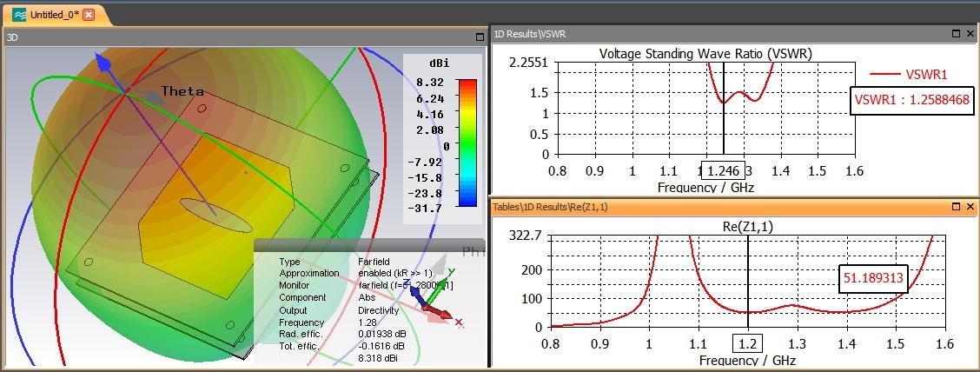The width and height of the screenshot is (980, 372).
Task: Click the VSWR vertical axis marker line
Action: click(x=723, y=108)
